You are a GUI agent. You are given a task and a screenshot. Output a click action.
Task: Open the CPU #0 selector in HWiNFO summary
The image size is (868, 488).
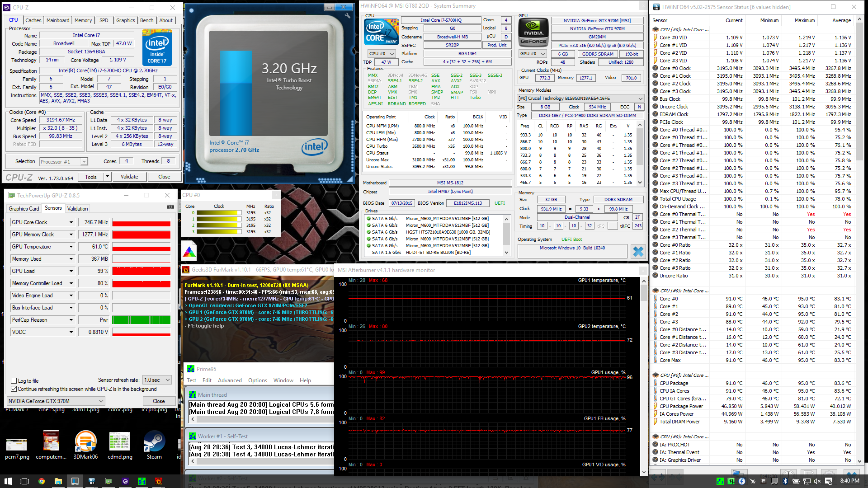(382, 54)
